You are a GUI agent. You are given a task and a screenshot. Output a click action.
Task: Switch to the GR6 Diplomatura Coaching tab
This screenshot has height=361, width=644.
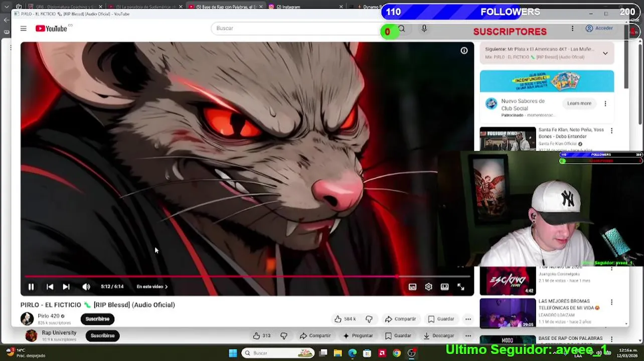tap(65, 7)
